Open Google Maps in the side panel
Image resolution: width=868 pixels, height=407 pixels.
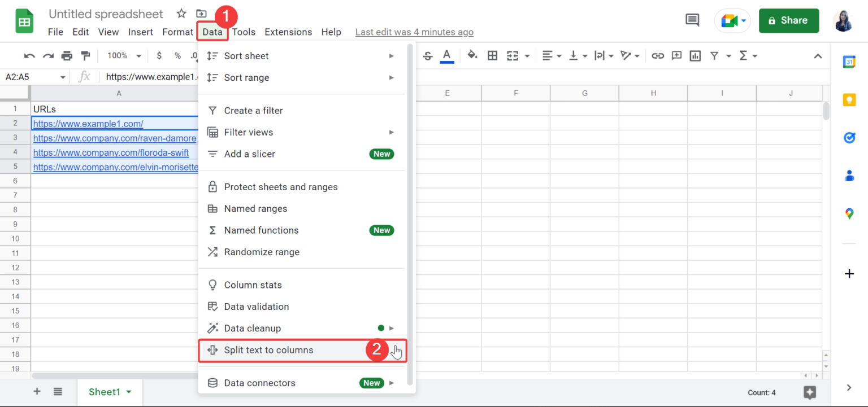point(849,213)
